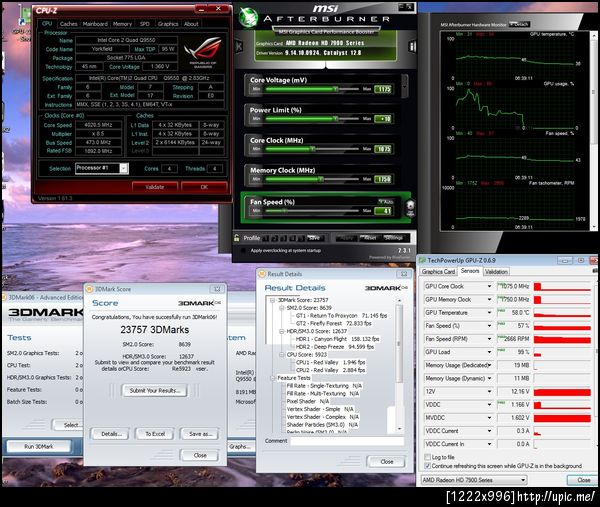Click the GPU-Z title bar icon

tap(422, 260)
